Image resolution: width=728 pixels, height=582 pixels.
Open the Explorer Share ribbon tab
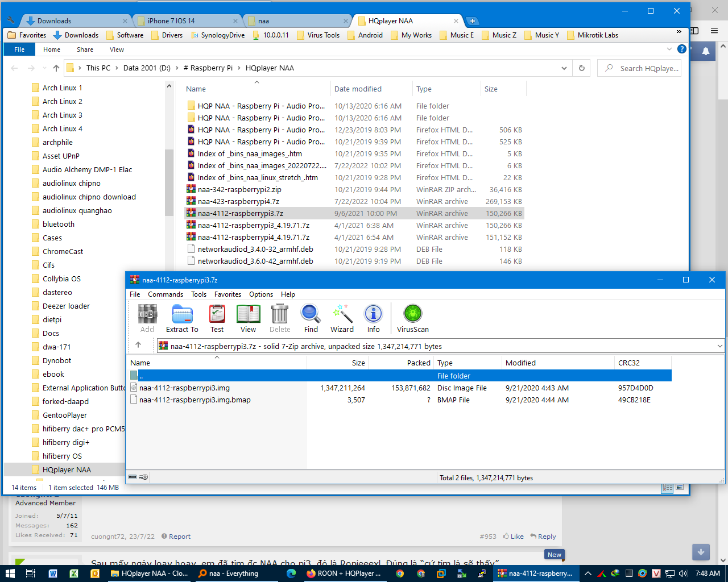click(x=85, y=49)
